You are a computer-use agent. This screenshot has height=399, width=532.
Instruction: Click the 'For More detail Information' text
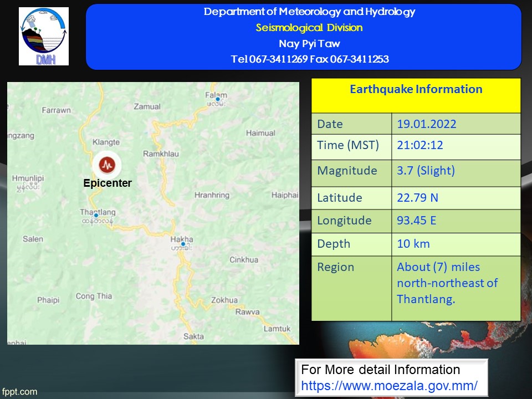coord(380,370)
